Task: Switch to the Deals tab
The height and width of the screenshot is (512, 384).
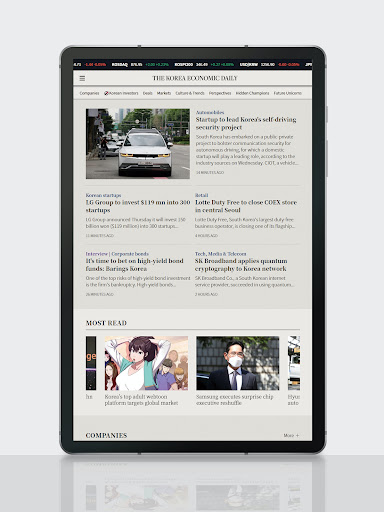Action: [148, 93]
